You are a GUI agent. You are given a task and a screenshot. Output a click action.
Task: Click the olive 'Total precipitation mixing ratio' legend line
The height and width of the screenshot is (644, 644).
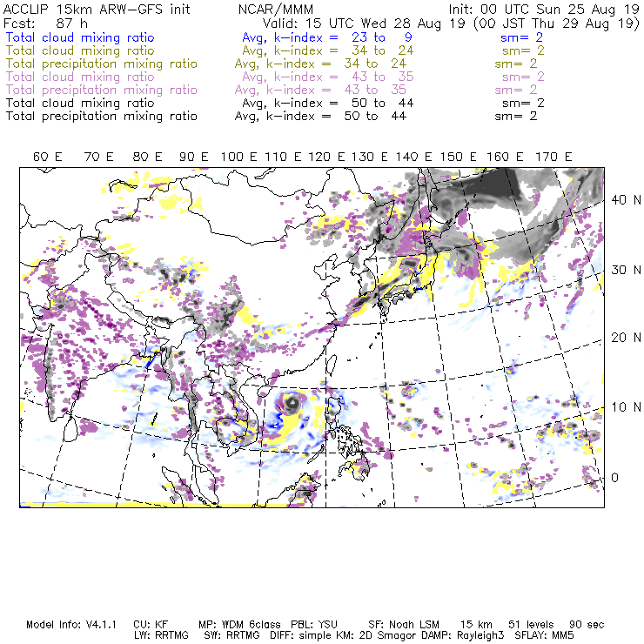coord(102,64)
